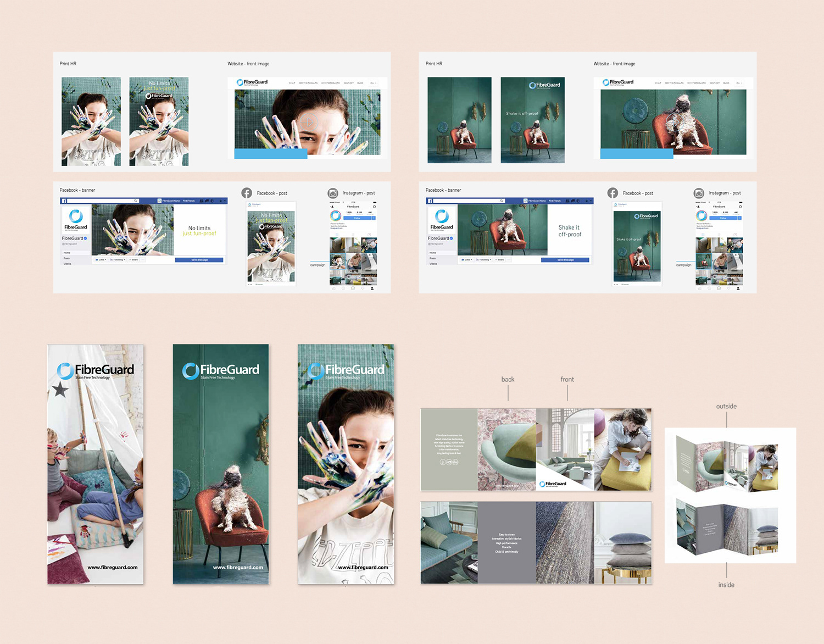The height and width of the screenshot is (644, 824).
Task: Click the FibreGuard logo on the dog roll-up banner
Action: (x=221, y=371)
